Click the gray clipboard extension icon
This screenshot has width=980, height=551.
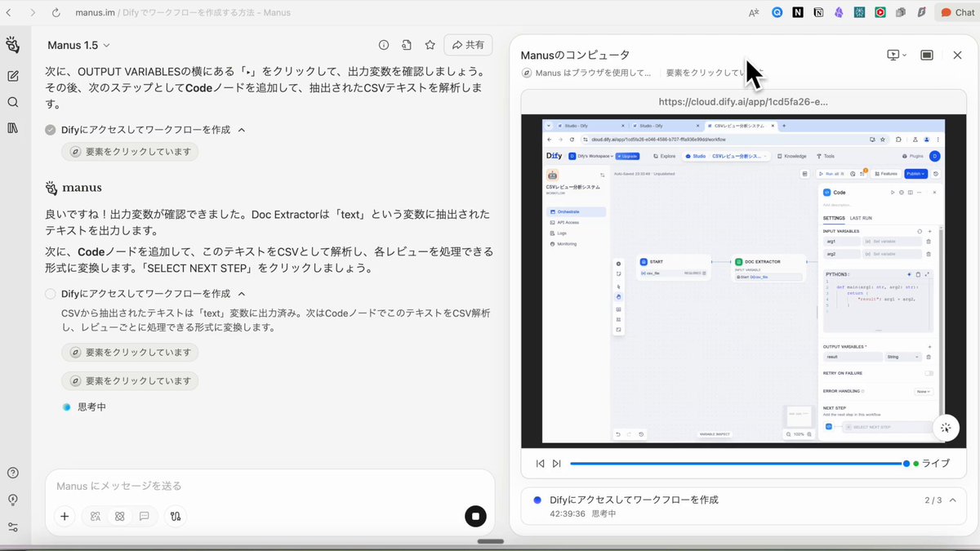901,13
